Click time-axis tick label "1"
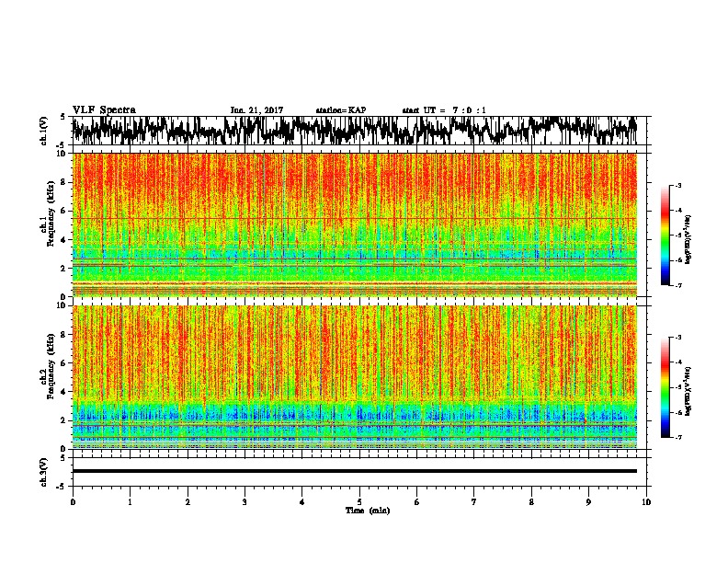The width and height of the screenshot is (728, 563). point(131,502)
